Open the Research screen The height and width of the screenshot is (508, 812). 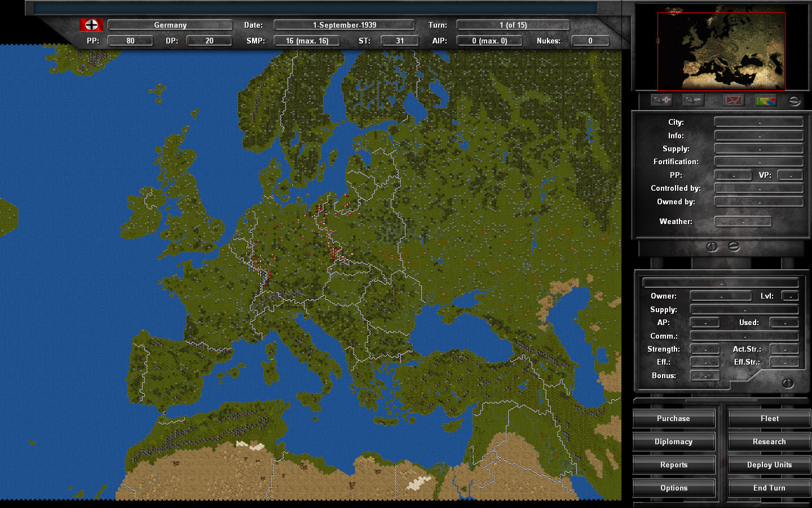pyautogui.click(x=769, y=442)
